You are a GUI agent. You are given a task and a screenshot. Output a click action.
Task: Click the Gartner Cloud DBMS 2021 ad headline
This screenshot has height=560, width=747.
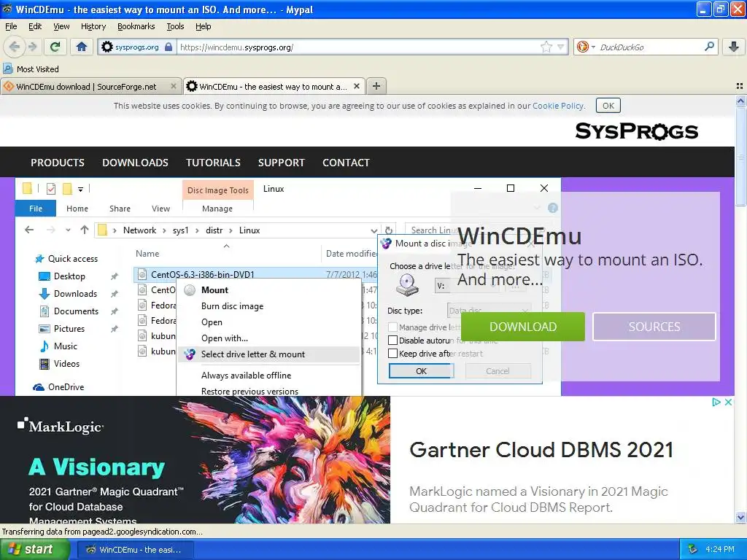point(541,450)
